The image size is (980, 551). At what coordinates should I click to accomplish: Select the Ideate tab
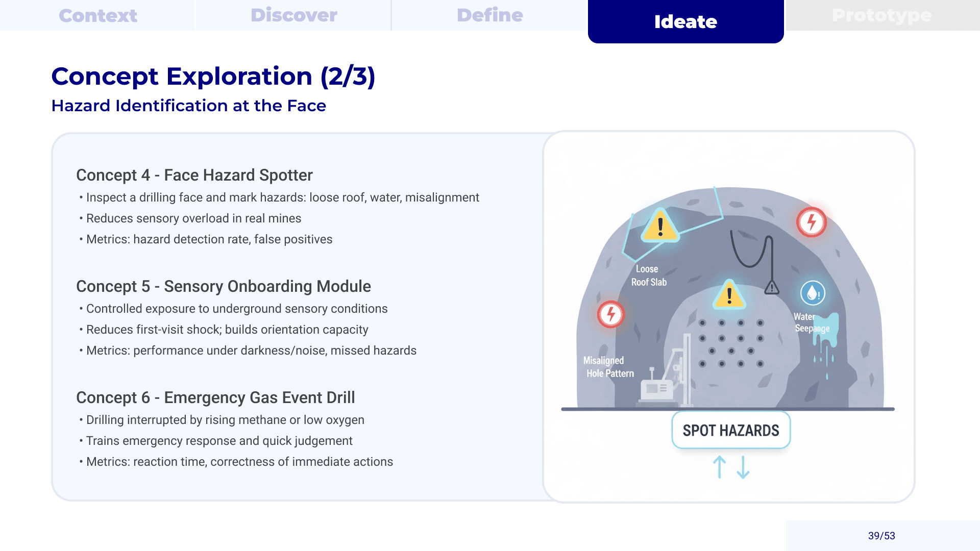[685, 21]
